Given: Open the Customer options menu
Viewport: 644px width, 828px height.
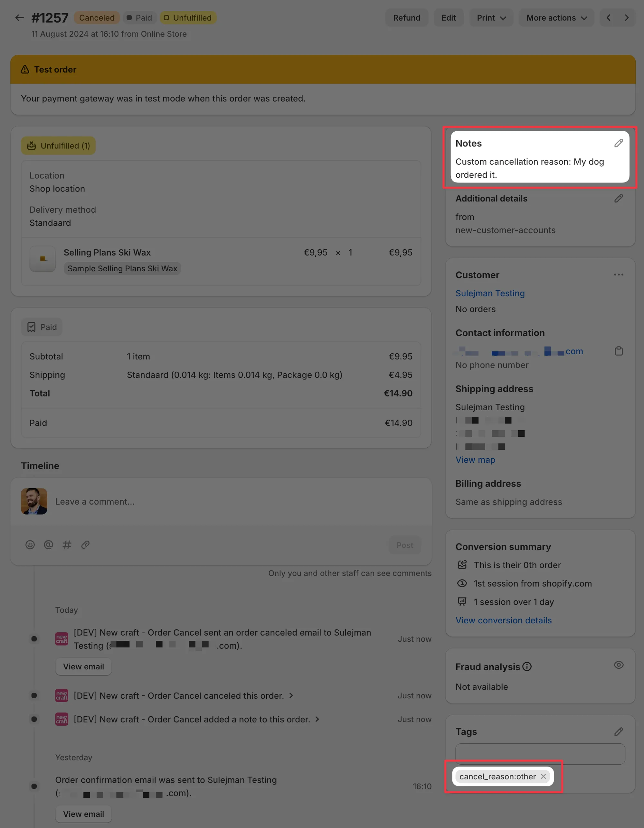Looking at the screenshot, I should (619, 274).
